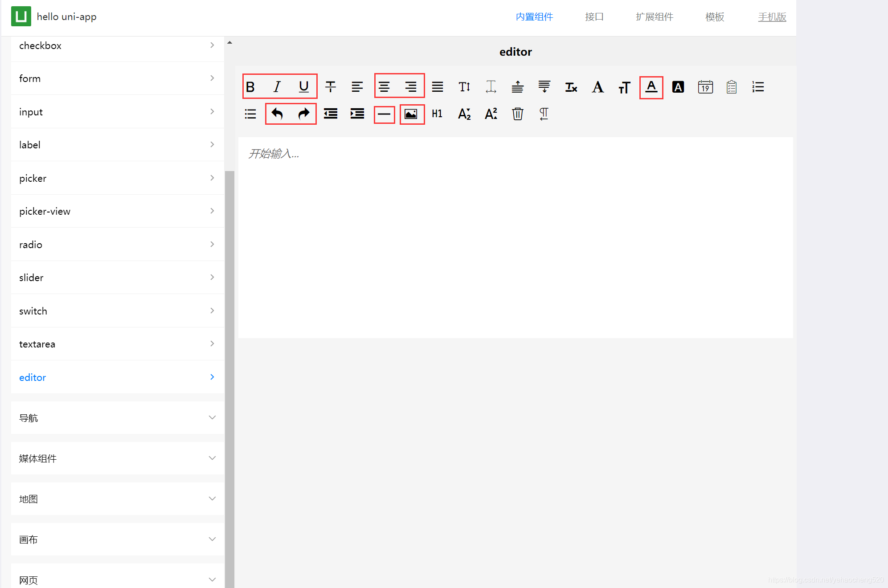
Task: Set line height with T arrow icon
Action: pos(464,87)
